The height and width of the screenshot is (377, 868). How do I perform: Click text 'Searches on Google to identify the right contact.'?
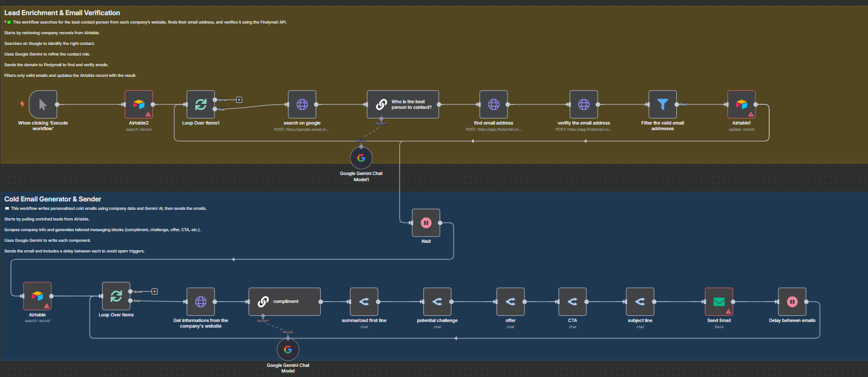click(x=50, y=43)
